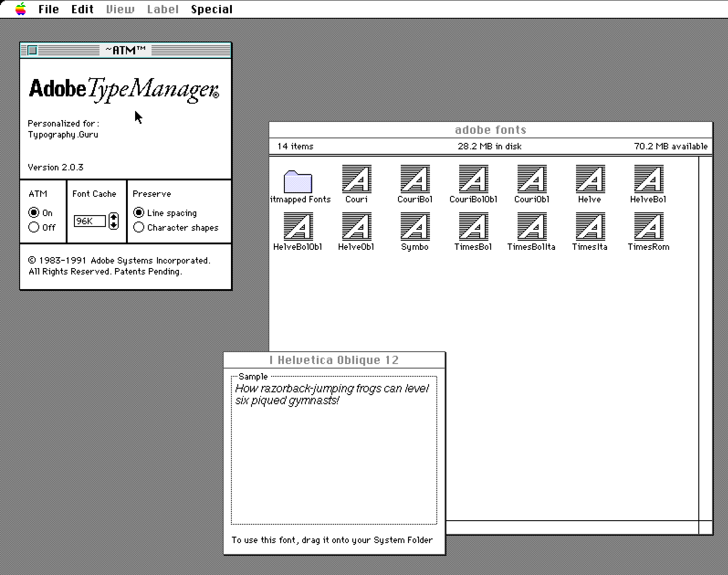Click the adobe fonts vertical scrollbar
728x575 pixels.
coord(706,338)
